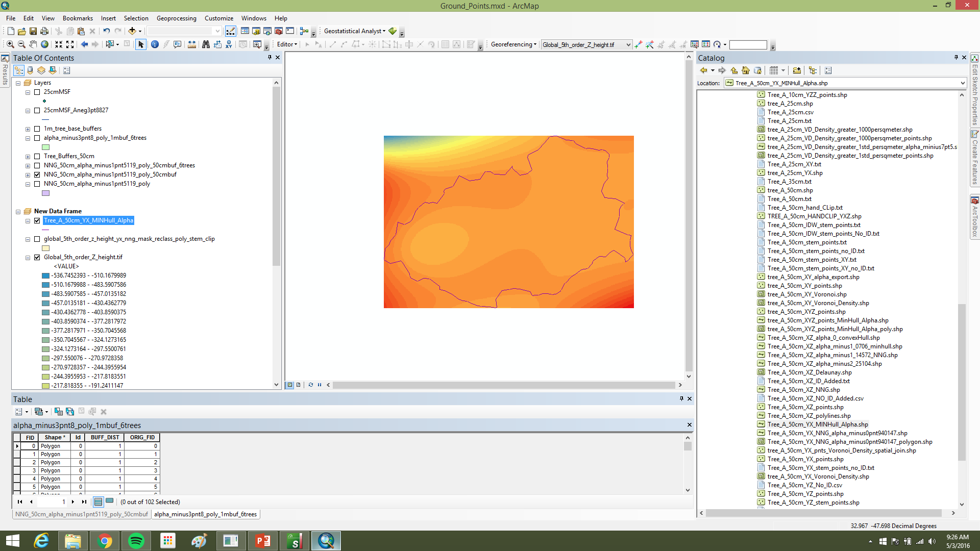This screenshot has width=980, height=551.
Task: Enable the Tree_Buffers_50cm layer checkbox
Action: tap(37, 156)
